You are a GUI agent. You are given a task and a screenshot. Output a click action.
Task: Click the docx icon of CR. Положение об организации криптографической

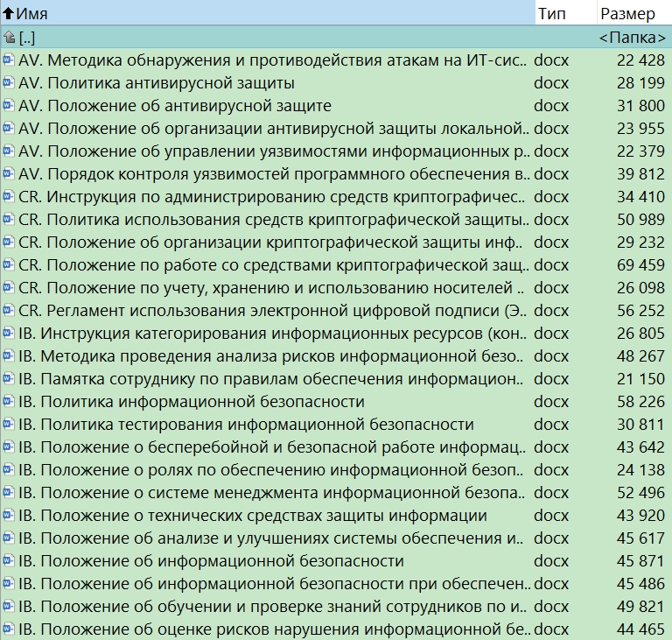click(x=9, y=242)
